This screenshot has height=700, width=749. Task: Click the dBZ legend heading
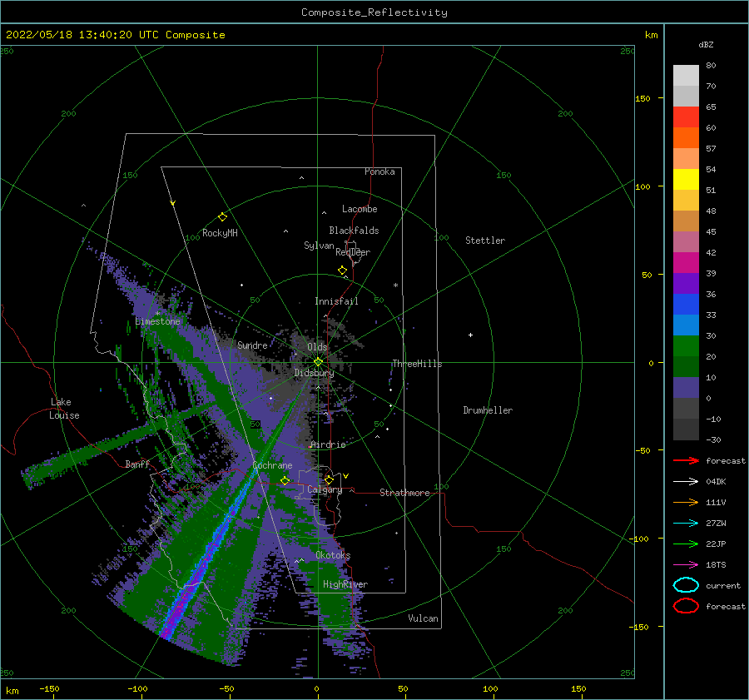click(x=706, y=44)
